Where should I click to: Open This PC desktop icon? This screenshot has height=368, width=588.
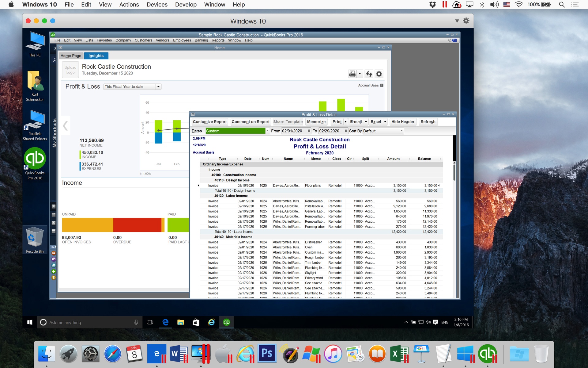(35, 44)
